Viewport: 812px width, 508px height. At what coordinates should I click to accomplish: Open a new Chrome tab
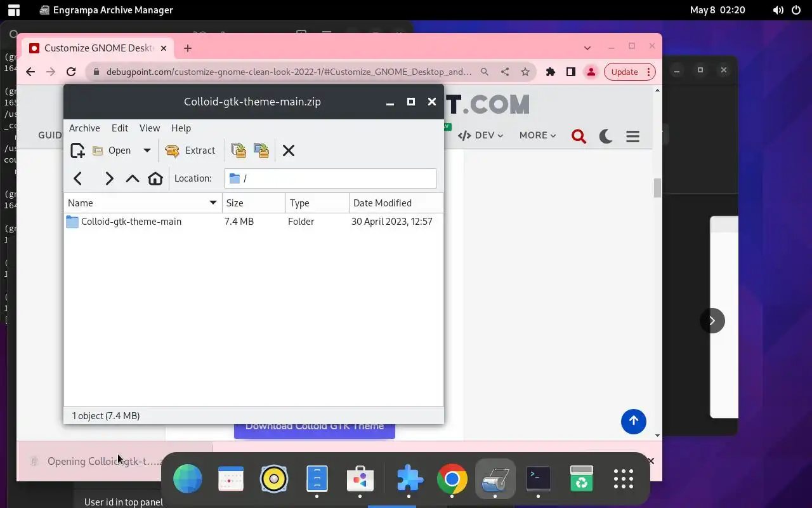pyautogui.click(x=188, y=48)
